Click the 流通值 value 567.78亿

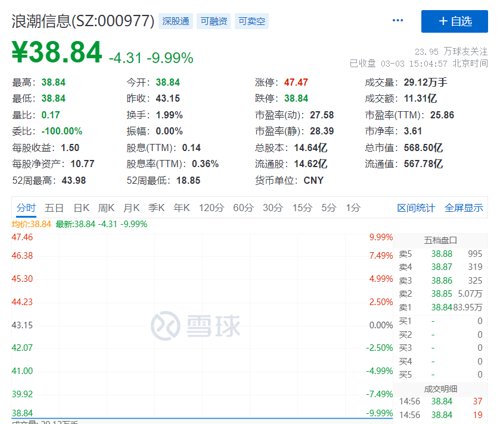point(423,164)
